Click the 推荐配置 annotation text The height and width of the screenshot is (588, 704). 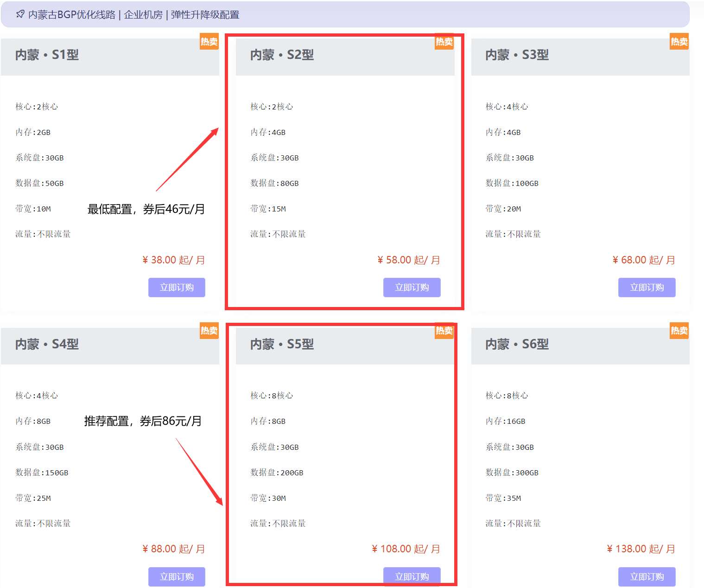tap(142, 421)
